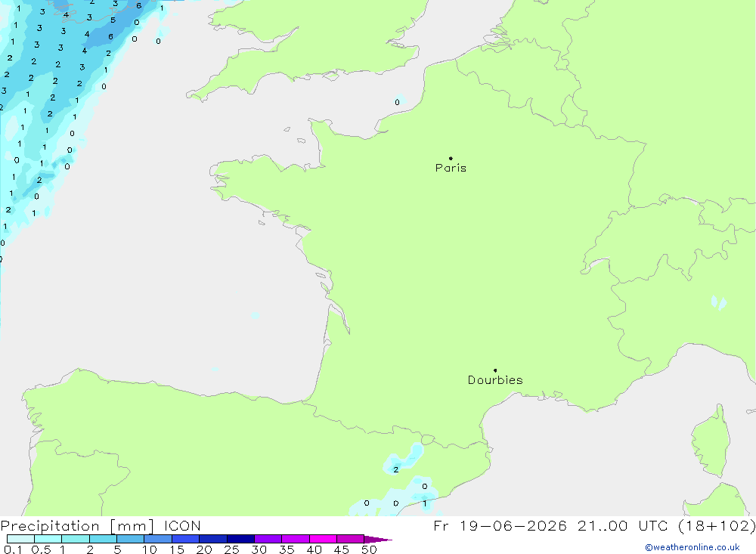Click the 0 value in the English Channel
Screen dimensions: 756x554
pos(398,102)
